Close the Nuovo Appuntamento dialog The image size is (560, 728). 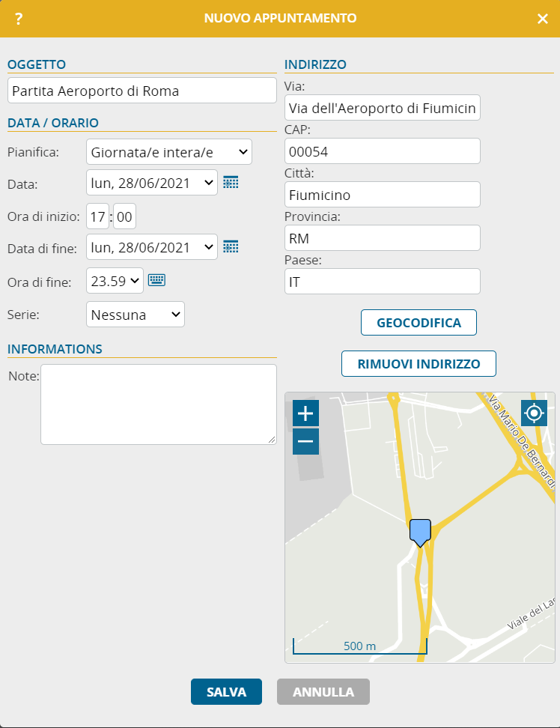point(543,19)
